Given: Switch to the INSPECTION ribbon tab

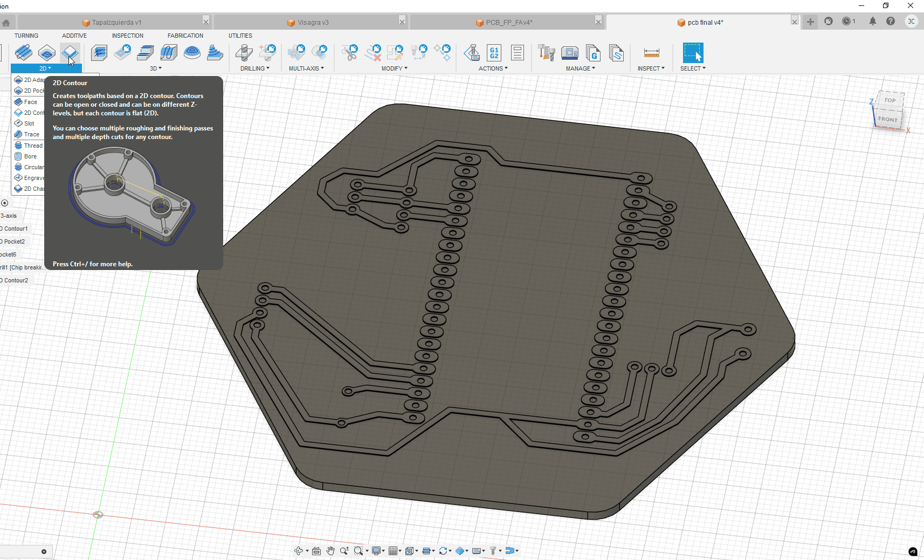Looking at the screenshot, I should pos(128,36).
